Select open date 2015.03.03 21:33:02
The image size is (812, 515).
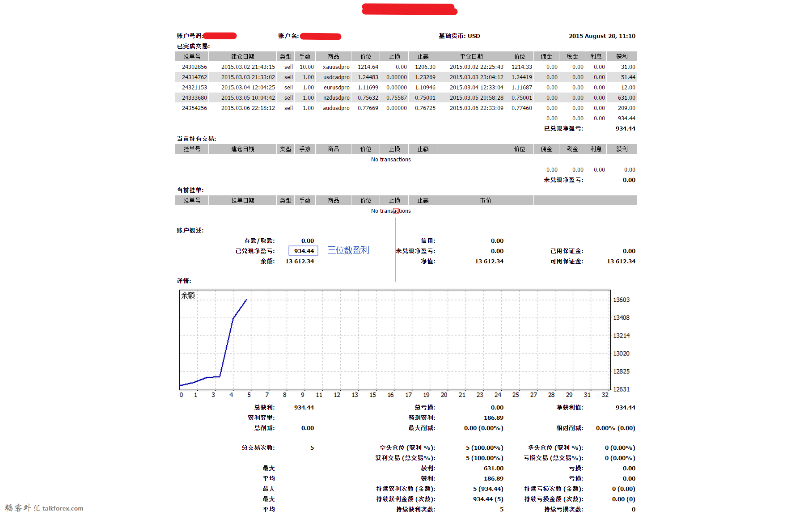(248, 77)
